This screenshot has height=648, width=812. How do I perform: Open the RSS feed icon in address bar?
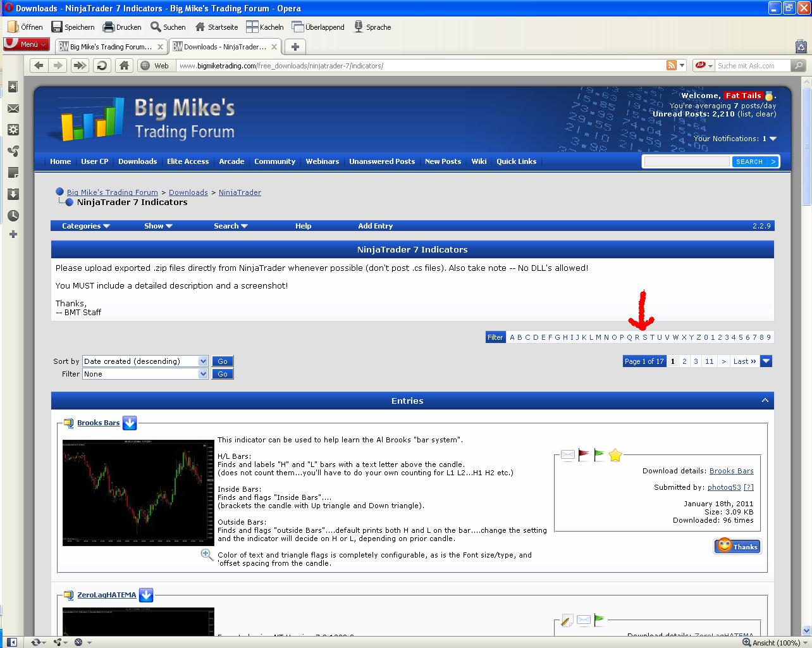point(672,65)
